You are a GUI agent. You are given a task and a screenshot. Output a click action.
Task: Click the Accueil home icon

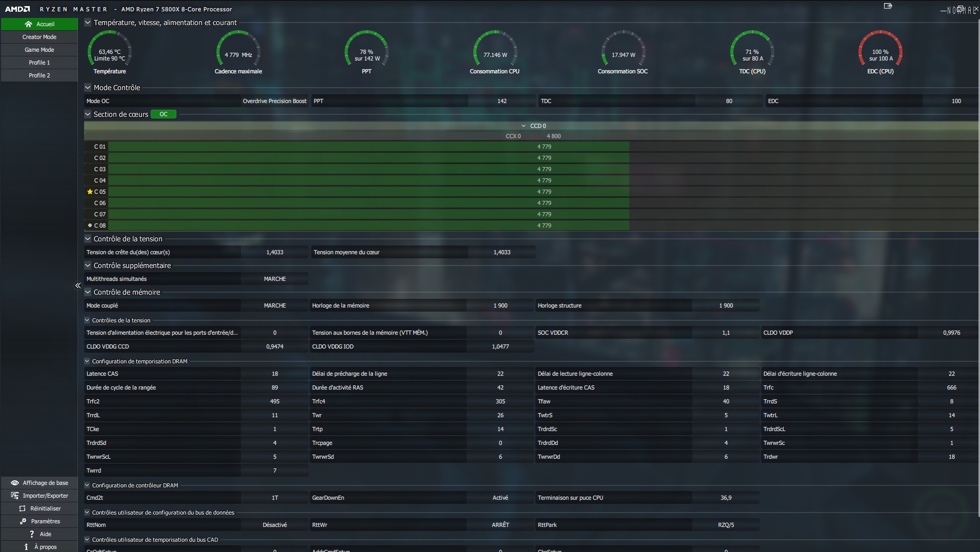tap(28, 24)
